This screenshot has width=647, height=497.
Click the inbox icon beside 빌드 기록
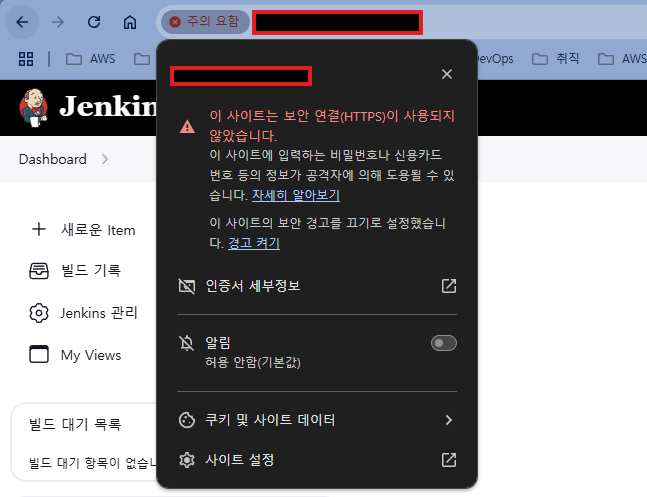(39, 271)
